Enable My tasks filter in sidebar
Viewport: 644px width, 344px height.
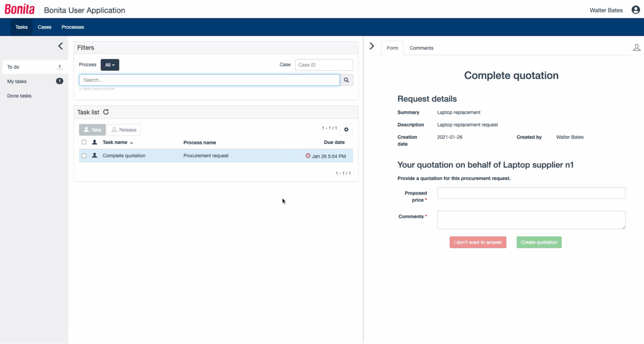17,81
